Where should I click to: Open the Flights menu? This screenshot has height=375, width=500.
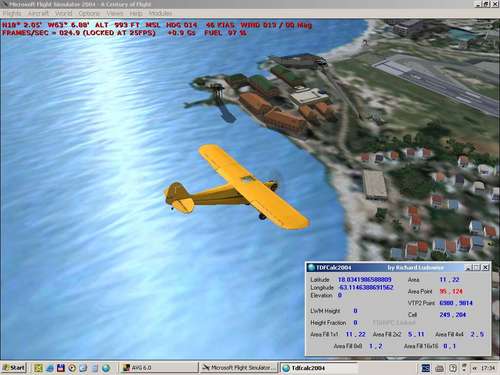(12, 13)
